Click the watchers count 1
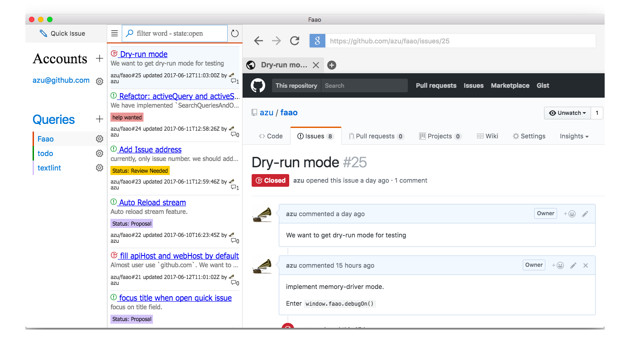Viewport: 630px width, 364px height. (597, 113)
